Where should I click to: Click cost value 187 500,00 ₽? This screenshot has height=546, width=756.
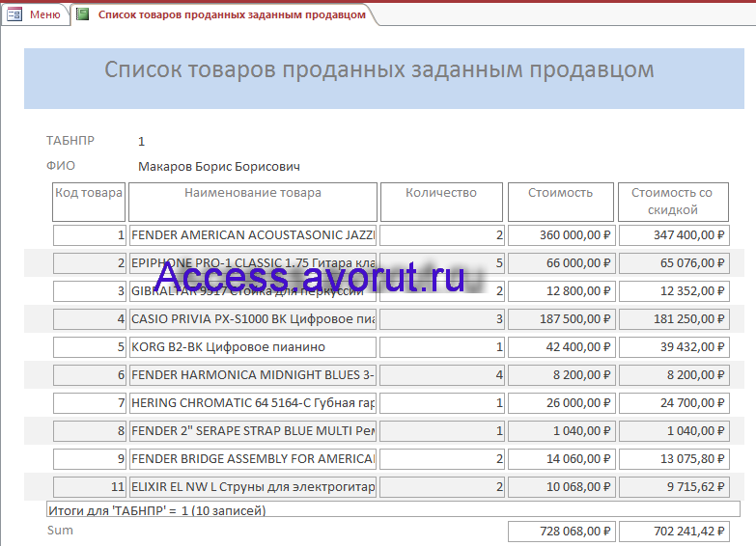click(x=561, y=319)
